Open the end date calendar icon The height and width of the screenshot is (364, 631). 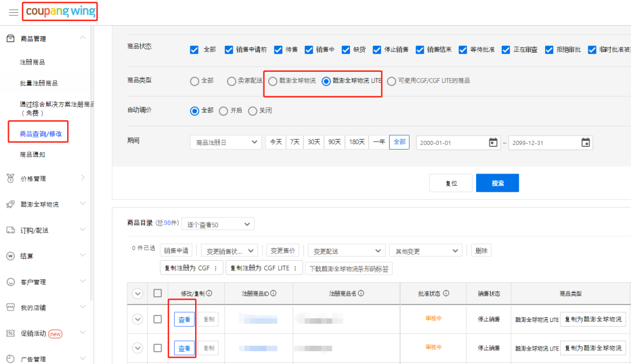click(x=585, y=143)
